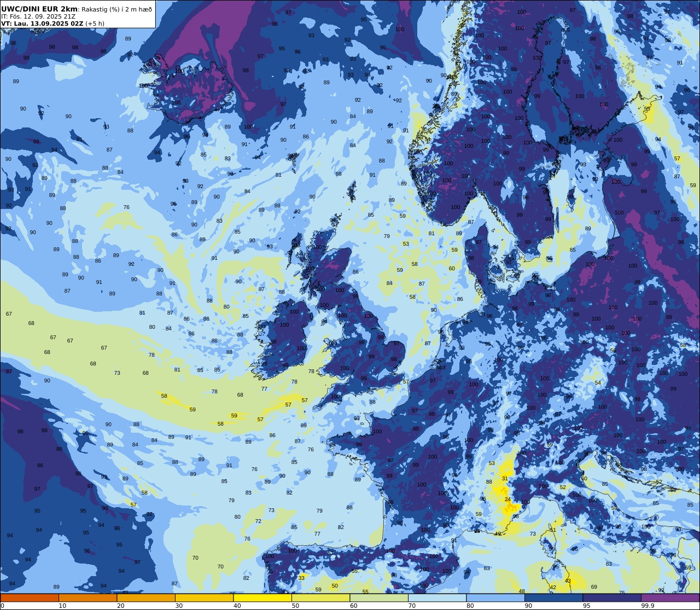Click the legend tick label '80'
The height and width of the screenshot is (610, 700).
tap(470, 606)
